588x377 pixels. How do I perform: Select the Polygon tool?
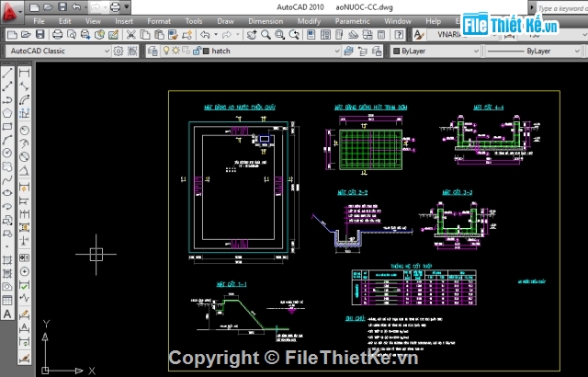[7, 113]
